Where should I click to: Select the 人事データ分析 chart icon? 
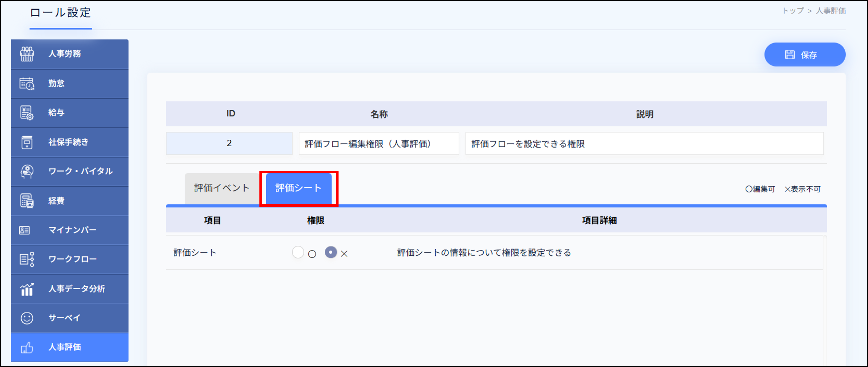[27, 288]
